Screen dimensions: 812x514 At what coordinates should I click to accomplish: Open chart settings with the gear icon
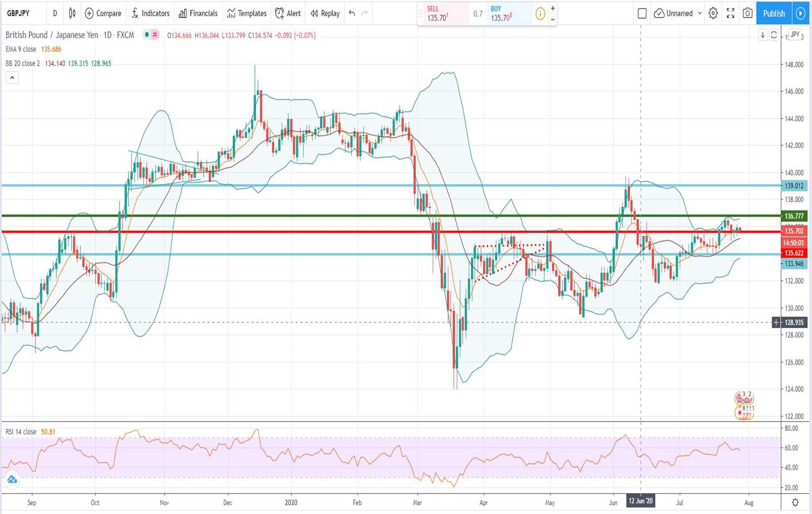713,14
